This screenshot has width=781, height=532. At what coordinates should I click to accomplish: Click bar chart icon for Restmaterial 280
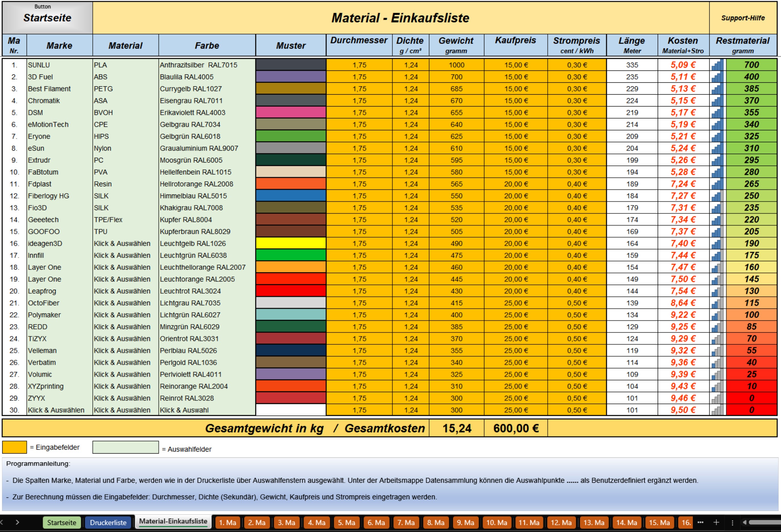pos(718,172)
